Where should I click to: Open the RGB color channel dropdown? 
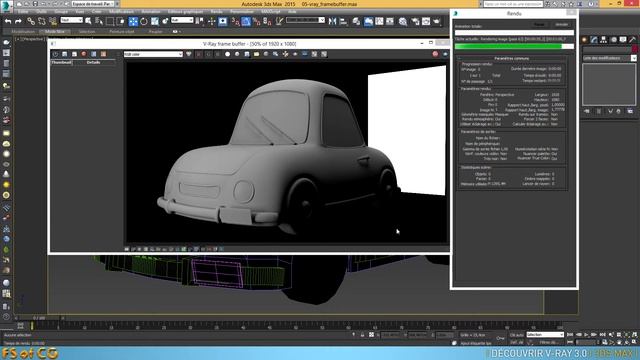click(x=153, y=54)
